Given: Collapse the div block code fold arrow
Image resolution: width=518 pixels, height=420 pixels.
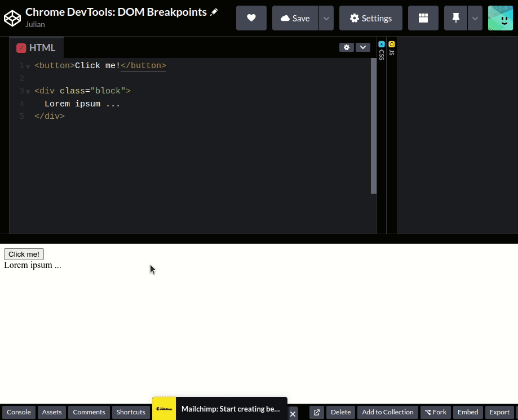Looking at the screenshot, I should [28, 92].
